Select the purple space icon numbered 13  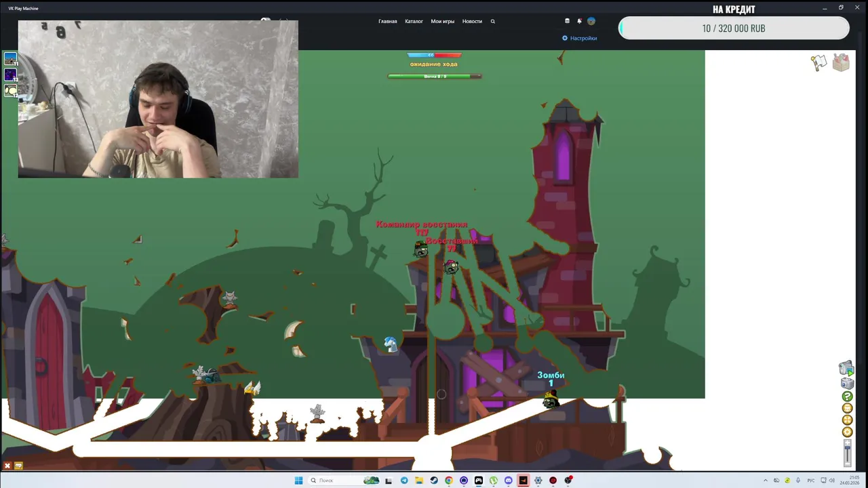coord(10,75)
